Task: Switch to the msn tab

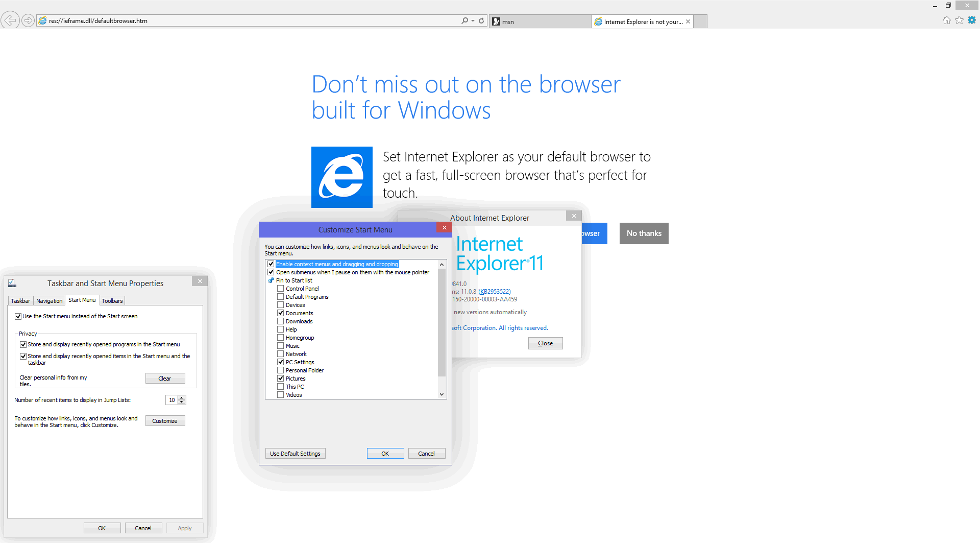Action: pos(540,21)
